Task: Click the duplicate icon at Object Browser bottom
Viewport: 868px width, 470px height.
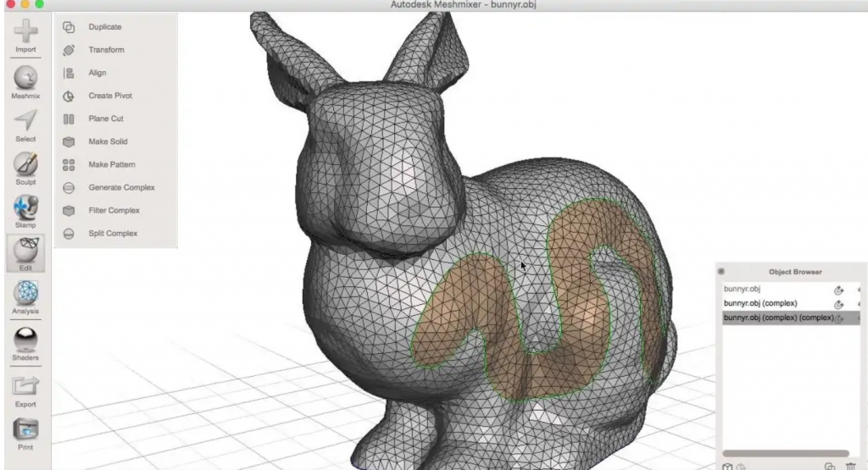Action: pos(829,467)
